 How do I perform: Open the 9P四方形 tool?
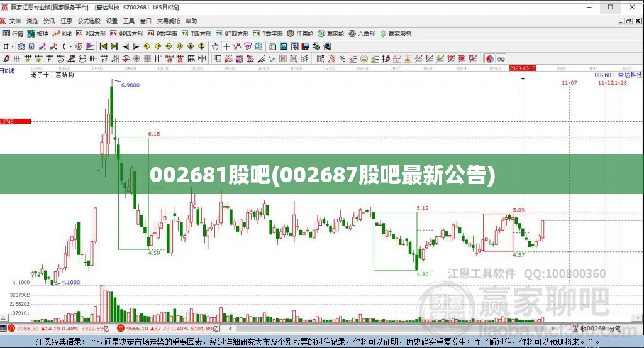(126, 34)
